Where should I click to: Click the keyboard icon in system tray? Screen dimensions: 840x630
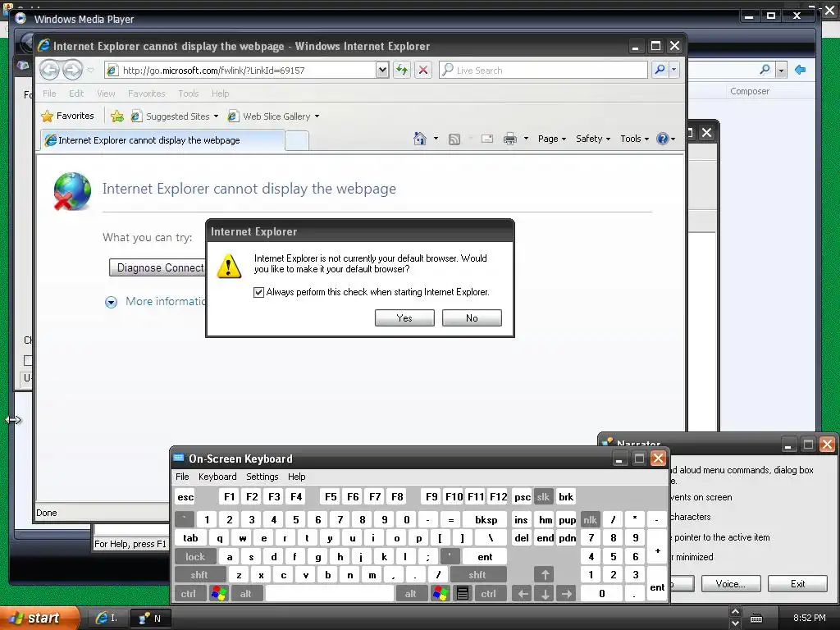tap(756, 619)
